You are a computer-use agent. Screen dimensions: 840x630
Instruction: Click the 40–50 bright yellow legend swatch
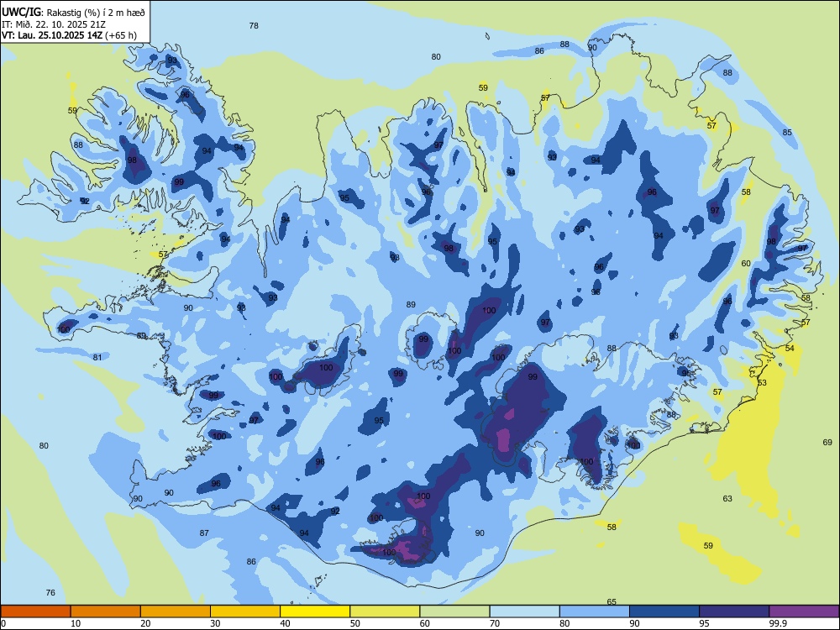coord(315,612)
